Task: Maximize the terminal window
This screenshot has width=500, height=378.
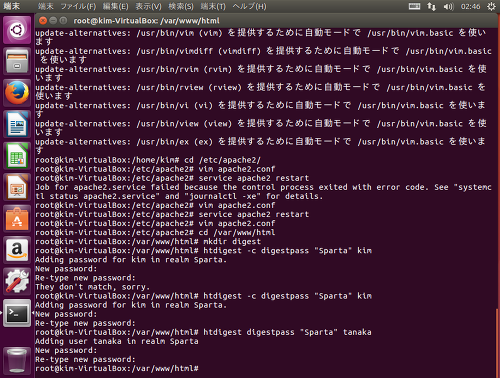Action: click(63, 21)
